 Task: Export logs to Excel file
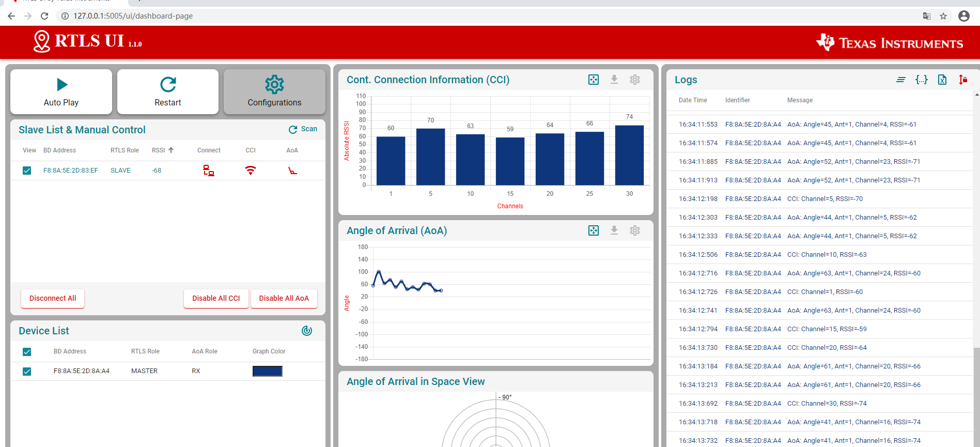pos(942,80)
